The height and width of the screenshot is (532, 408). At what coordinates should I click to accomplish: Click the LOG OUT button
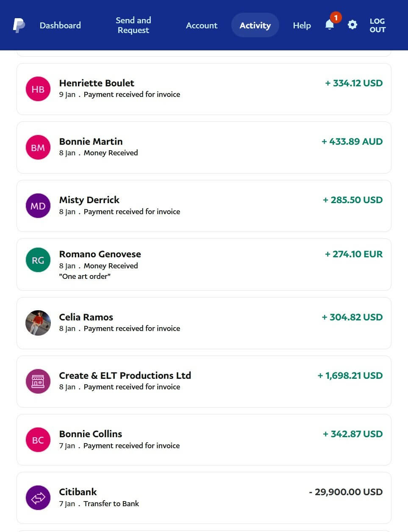377,25
